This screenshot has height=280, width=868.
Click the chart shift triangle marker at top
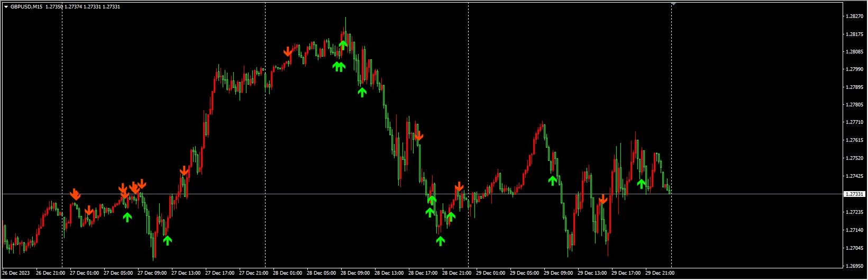coord(673,4)
